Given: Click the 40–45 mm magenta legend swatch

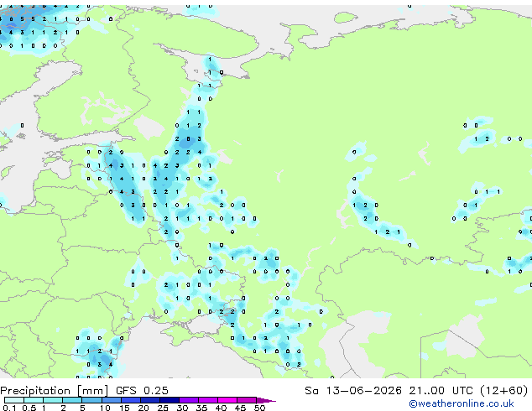Looking at the screenshot, I should (x=227, y=400).
